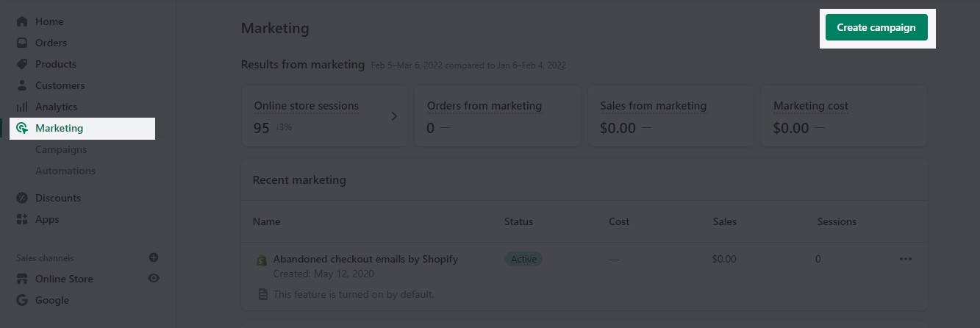Image resolution: width=980 pixels, height=328 pixels.
Task: Open the Campaigns submenu item
Action: (x=61, y=149)
